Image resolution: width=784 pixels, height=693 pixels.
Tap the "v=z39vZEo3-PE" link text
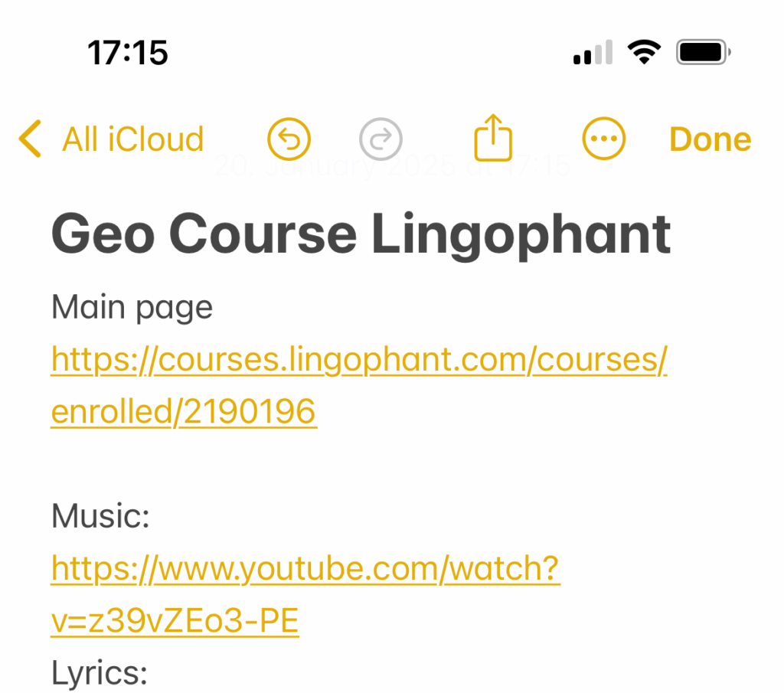[x=175, y=622]
